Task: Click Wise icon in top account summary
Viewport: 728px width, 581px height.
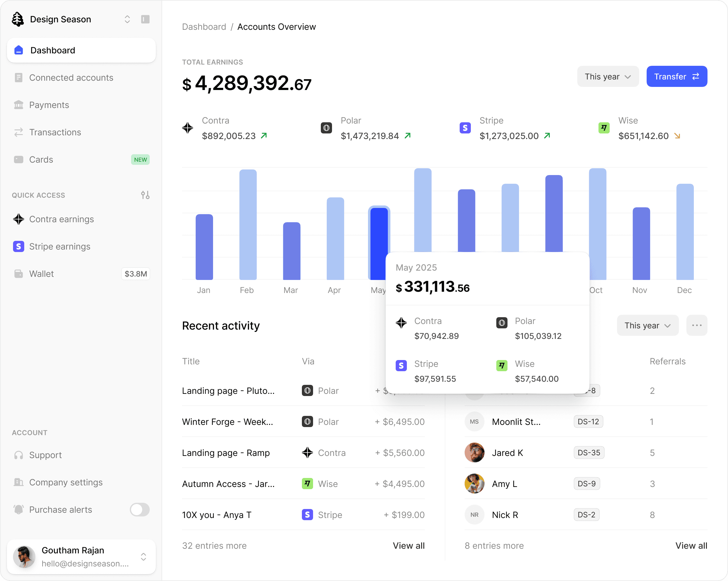Action: (x=604, y=128)
